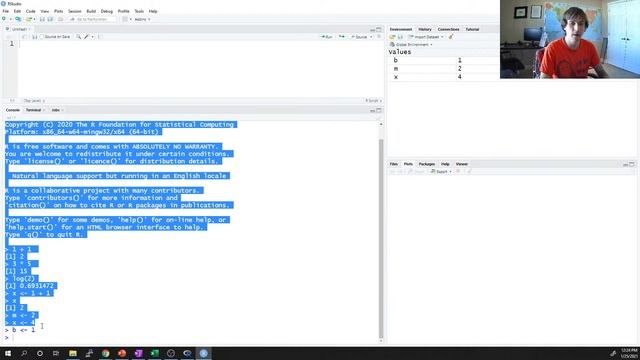The height and width of the screenshot is (360, 640).
Task: Click the code tools magic wand icon
Action: (86, 37)
